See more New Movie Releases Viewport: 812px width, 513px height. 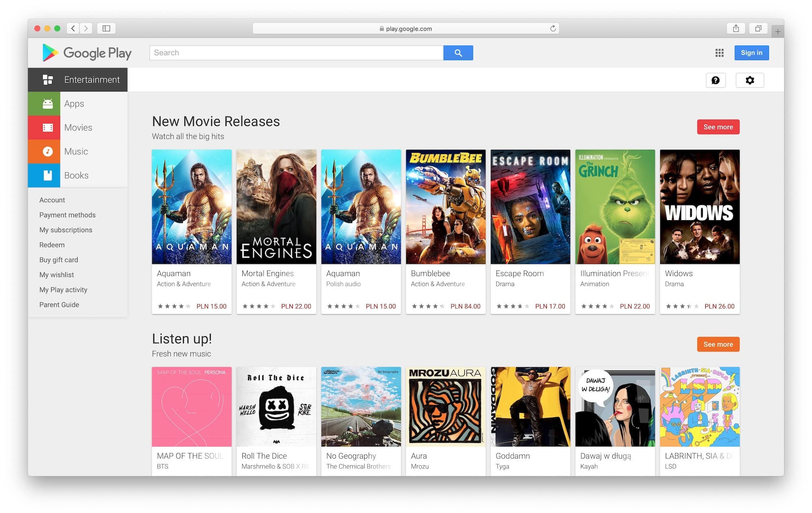718,127
